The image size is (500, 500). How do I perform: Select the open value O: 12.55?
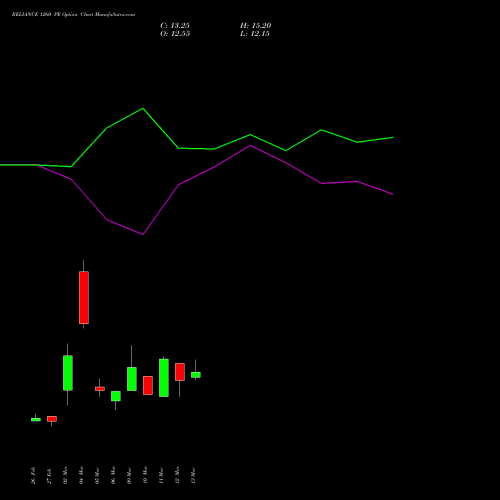[175, 34]
